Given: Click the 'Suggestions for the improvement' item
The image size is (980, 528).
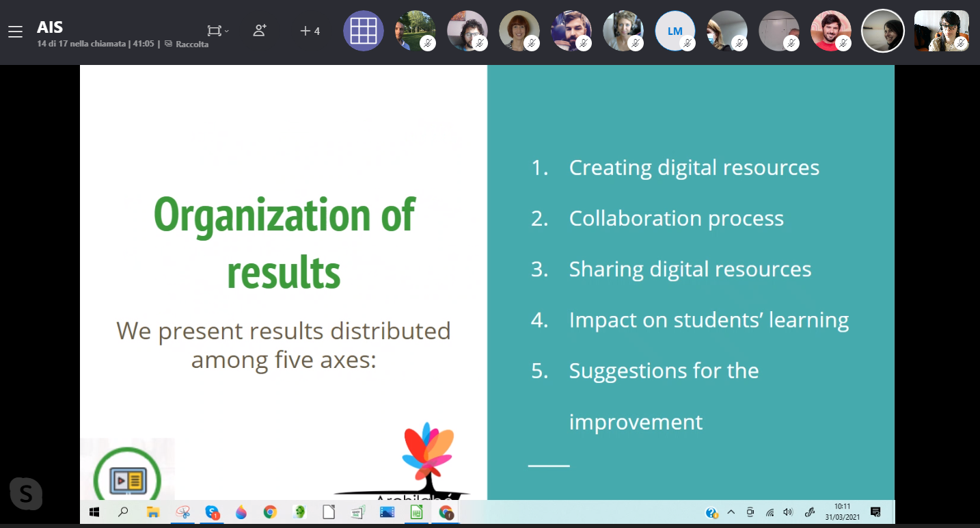Looking at the screenshot, I should coord(664,396).
